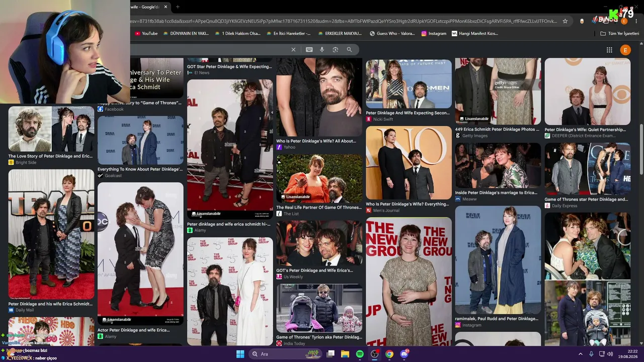The height and width of the screenshot is (362, 644).
Task: Clear the Google search box with X
Action: (x=293, y=50)
